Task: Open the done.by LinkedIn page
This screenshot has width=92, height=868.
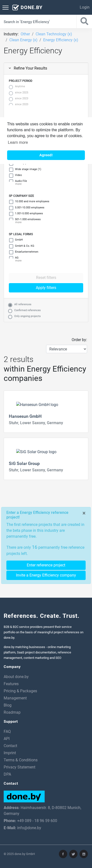Action: [x=84, y=854]
